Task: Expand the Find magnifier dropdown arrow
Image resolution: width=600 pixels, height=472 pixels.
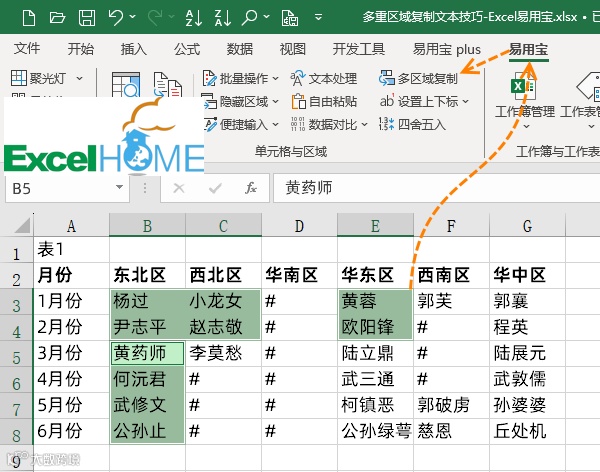Action: tap(267, 17)
